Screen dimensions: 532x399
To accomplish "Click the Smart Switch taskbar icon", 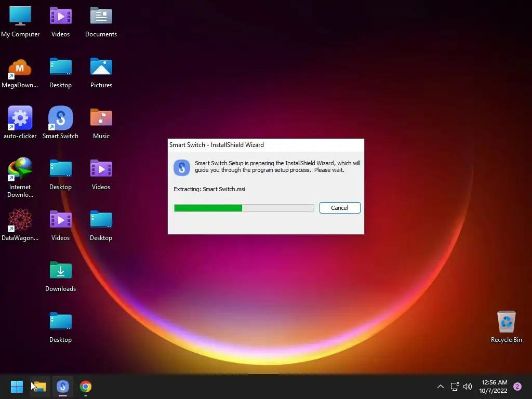I will [x=63, y=387].
